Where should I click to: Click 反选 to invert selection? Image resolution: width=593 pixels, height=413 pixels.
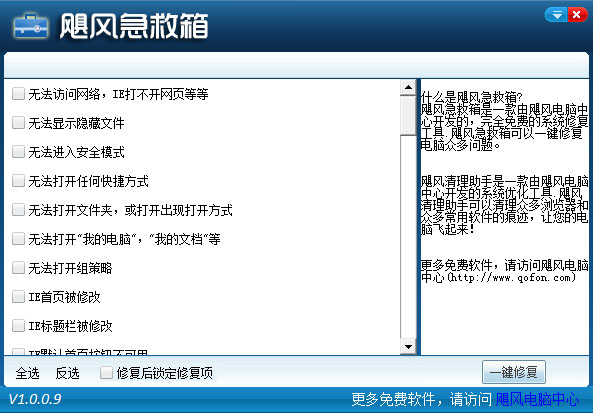(67, 373)
